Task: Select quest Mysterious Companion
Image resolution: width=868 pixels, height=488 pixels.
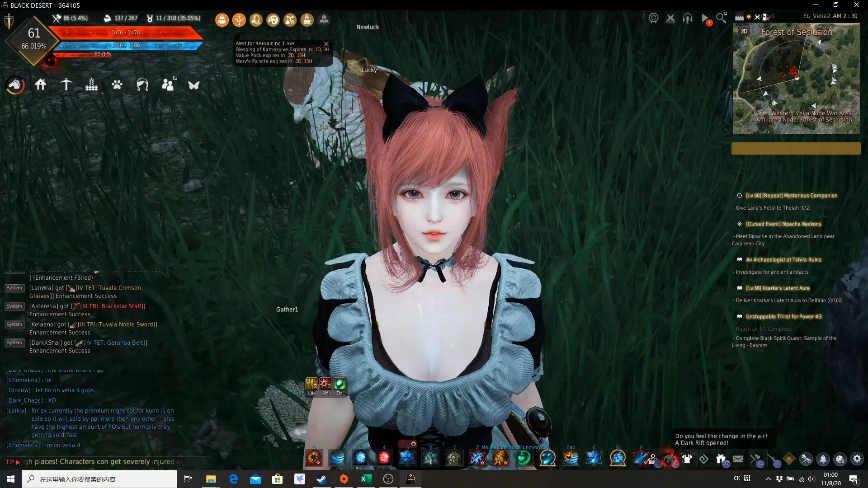Action: 791,196
